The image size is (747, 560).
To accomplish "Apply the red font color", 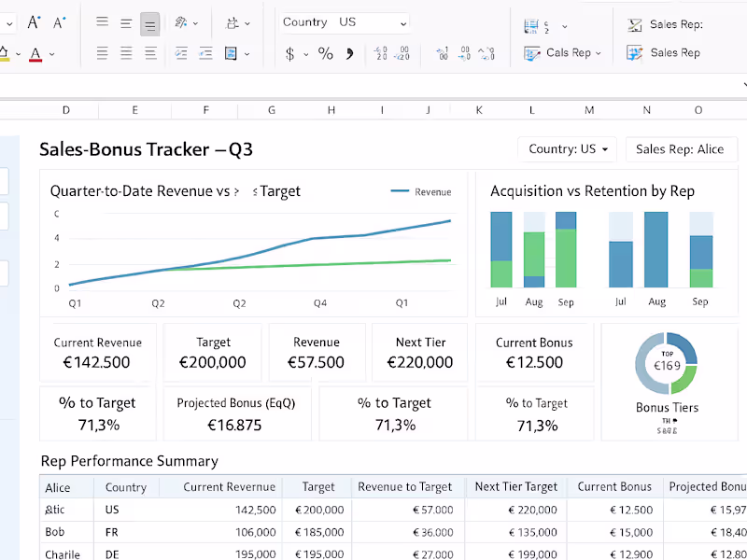I will [35, 55].
